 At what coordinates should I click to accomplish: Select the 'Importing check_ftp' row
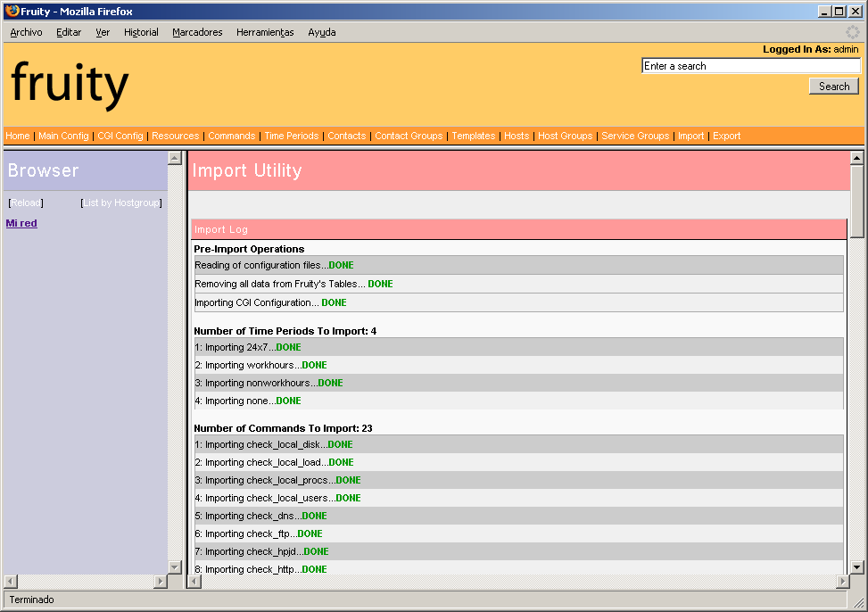(x=518, y=533)
